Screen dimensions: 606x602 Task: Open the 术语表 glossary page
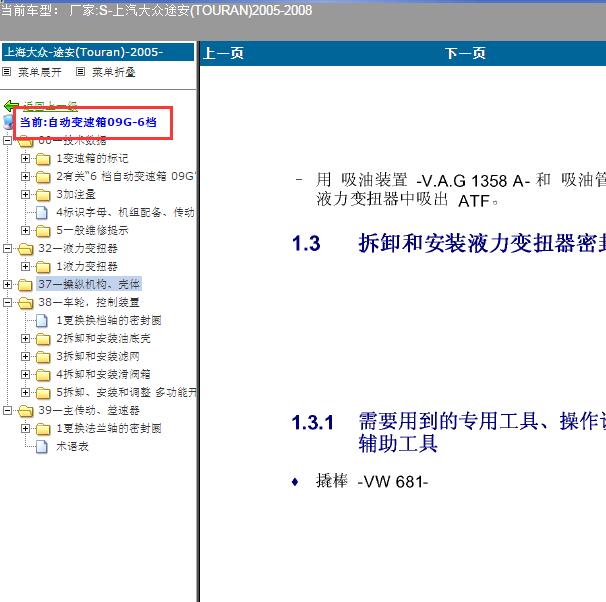pyautogui.click(x=72, y=447)
